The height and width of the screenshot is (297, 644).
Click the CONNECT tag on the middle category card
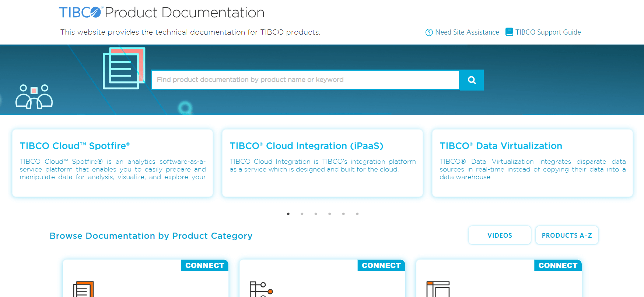tap(381, 265)
